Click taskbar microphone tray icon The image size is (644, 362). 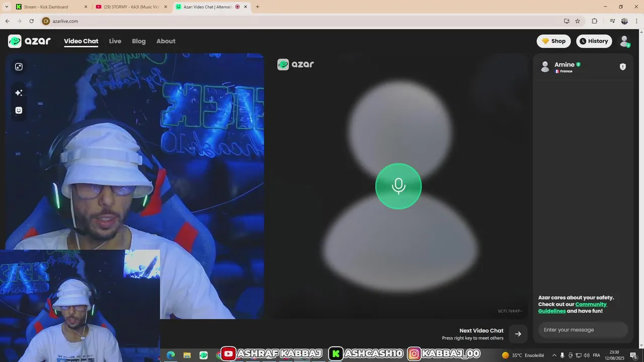(x=562, y=355)
